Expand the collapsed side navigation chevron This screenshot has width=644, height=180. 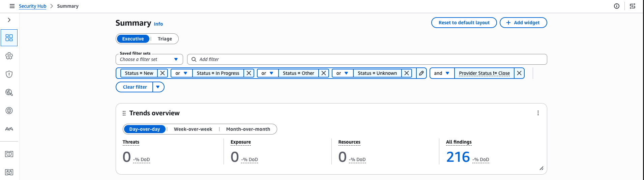coord(9,20)
